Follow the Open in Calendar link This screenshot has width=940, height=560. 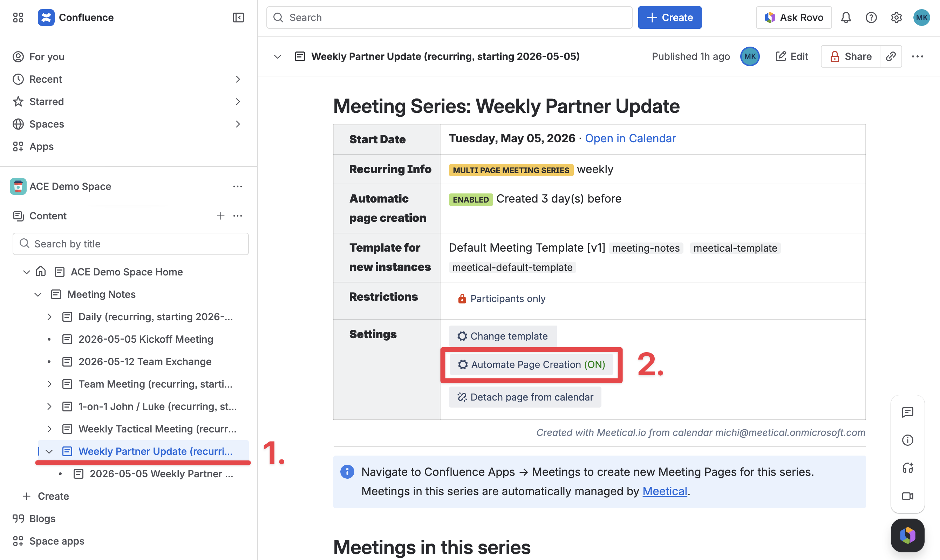coord(630,138)
